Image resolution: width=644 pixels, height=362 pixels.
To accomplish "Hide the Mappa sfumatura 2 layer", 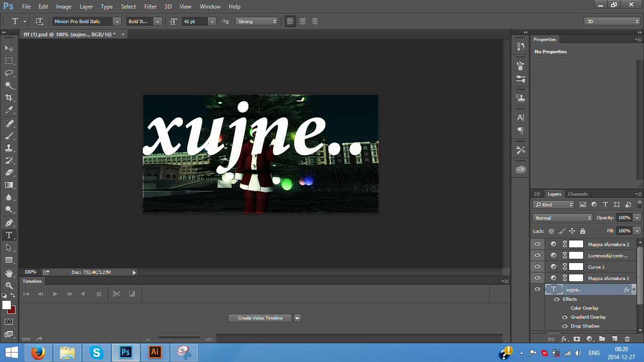I will (x=537, y=244).
